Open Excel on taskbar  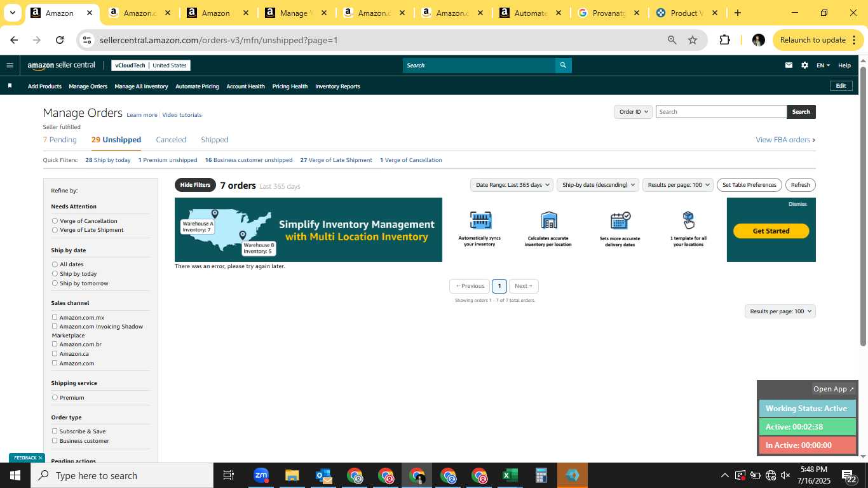510,475
